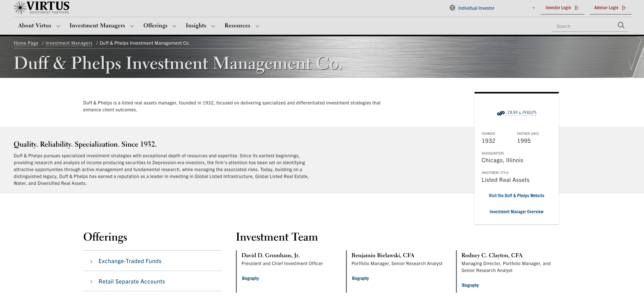Click the Duff & Phelps logo in the card
Viewport: 644px width, 296px height.
coord(517,113)
